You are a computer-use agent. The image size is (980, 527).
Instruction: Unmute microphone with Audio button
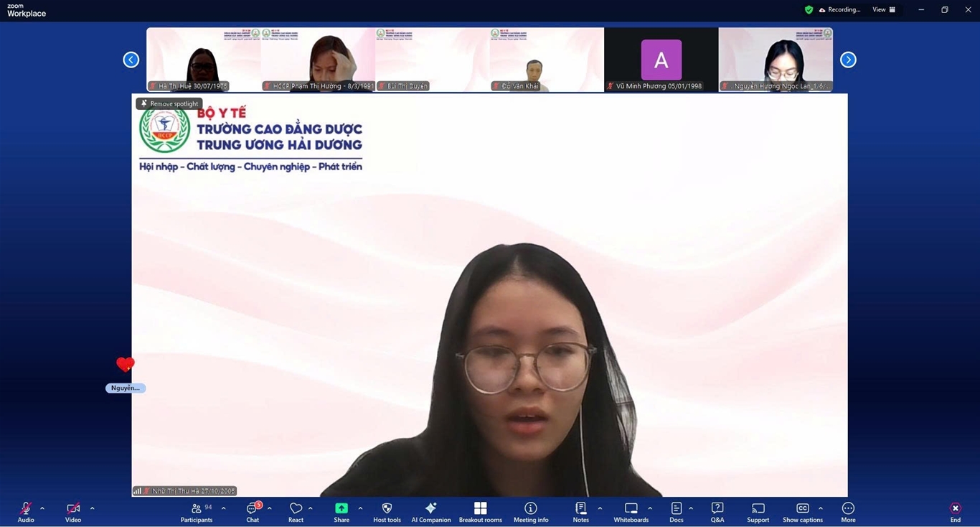click(x=26, y=512)
